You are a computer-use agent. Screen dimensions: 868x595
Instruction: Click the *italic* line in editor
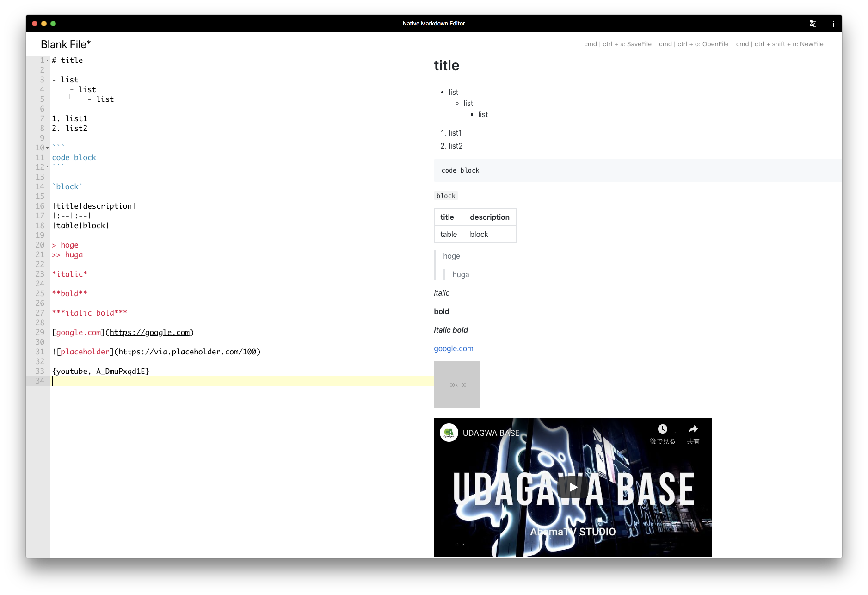[x=69, y=274]
